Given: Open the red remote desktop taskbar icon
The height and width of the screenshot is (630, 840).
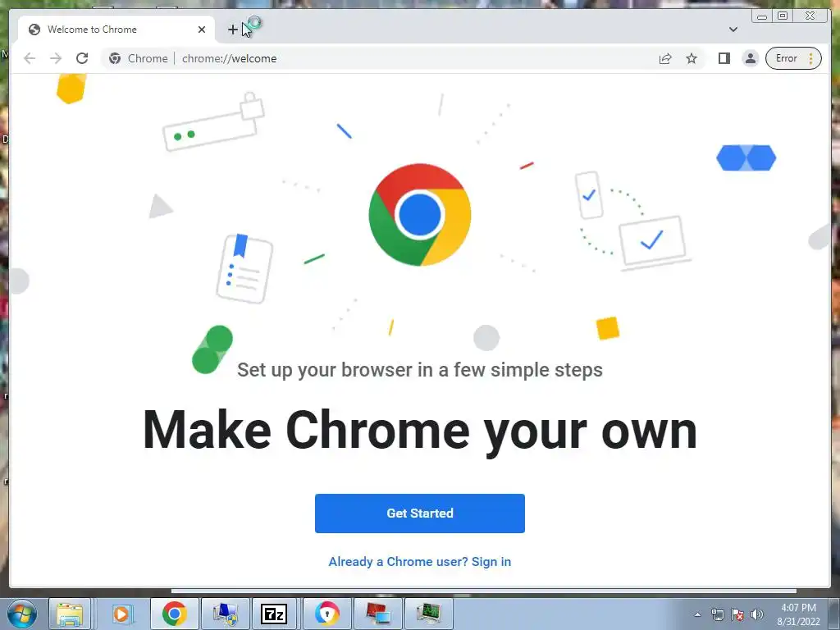Looking at the screenshot, I should pyautogui.click(x=377, y=614).
